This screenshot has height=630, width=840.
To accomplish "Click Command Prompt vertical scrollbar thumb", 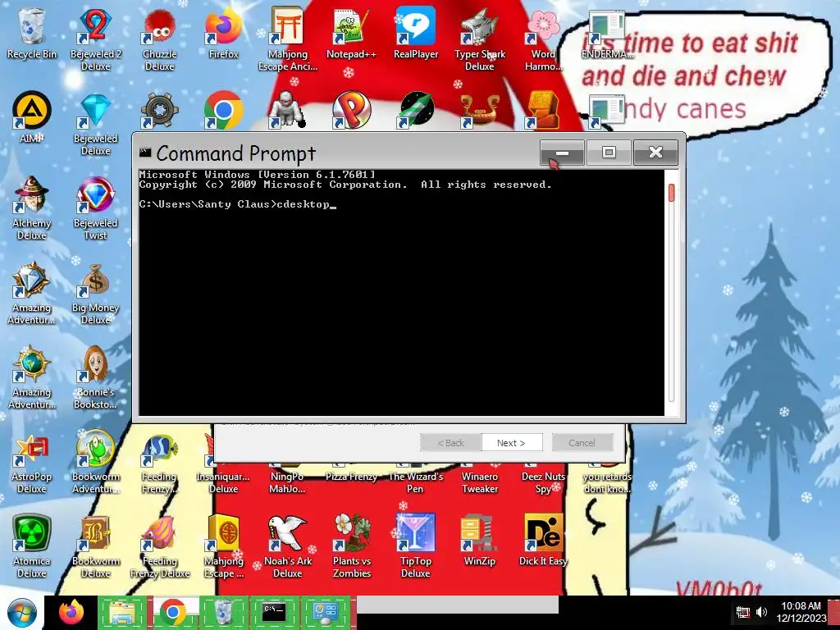I will 672,194.
